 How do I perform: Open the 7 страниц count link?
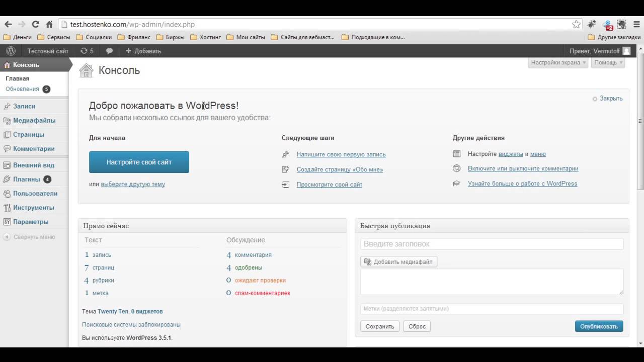(x=99, y=267)
